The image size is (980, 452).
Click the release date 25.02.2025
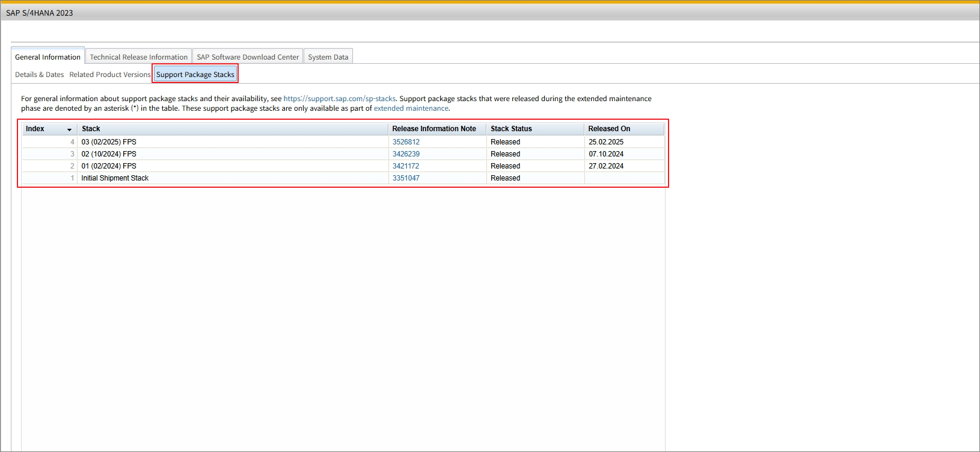[606, 142]
